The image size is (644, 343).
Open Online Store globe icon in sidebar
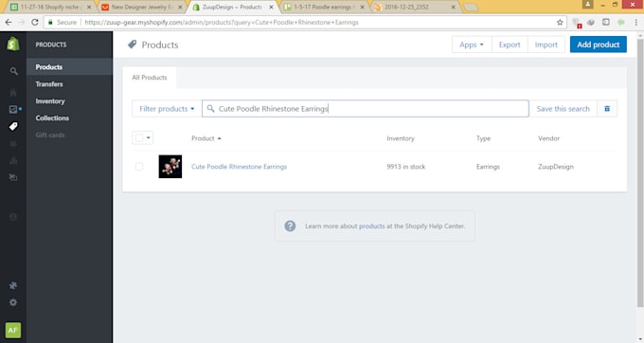coord(13,217)
